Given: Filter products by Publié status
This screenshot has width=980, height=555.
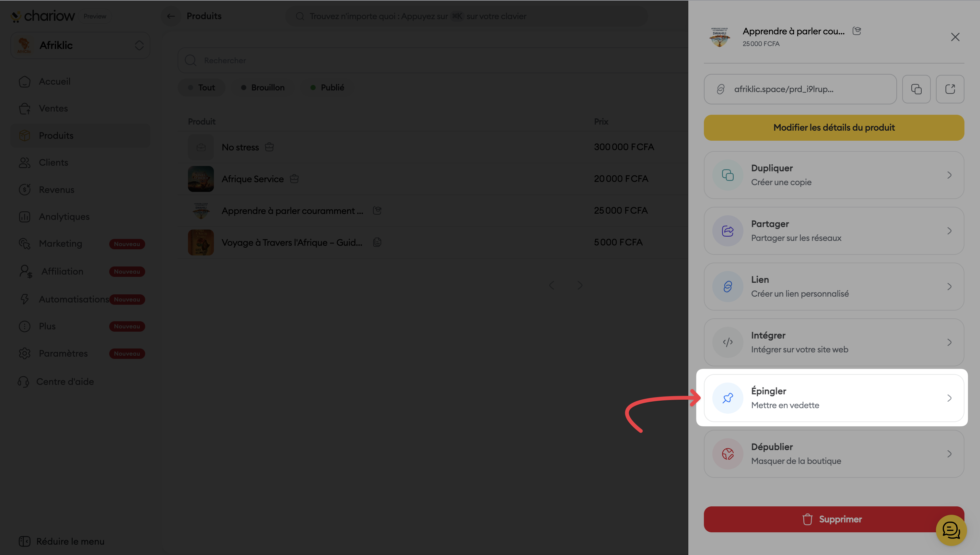Looking at the screenshot, I should (327, 88).
